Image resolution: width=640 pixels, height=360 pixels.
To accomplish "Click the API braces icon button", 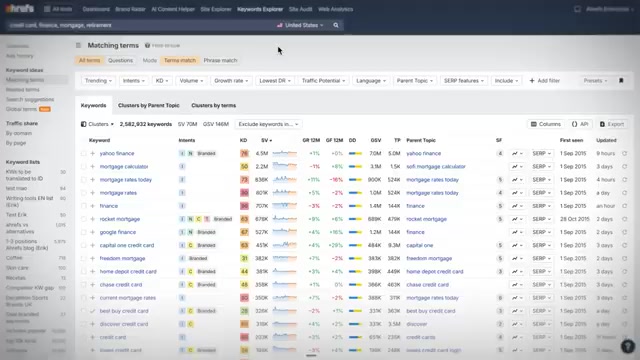I will click(x=580, y=124).
